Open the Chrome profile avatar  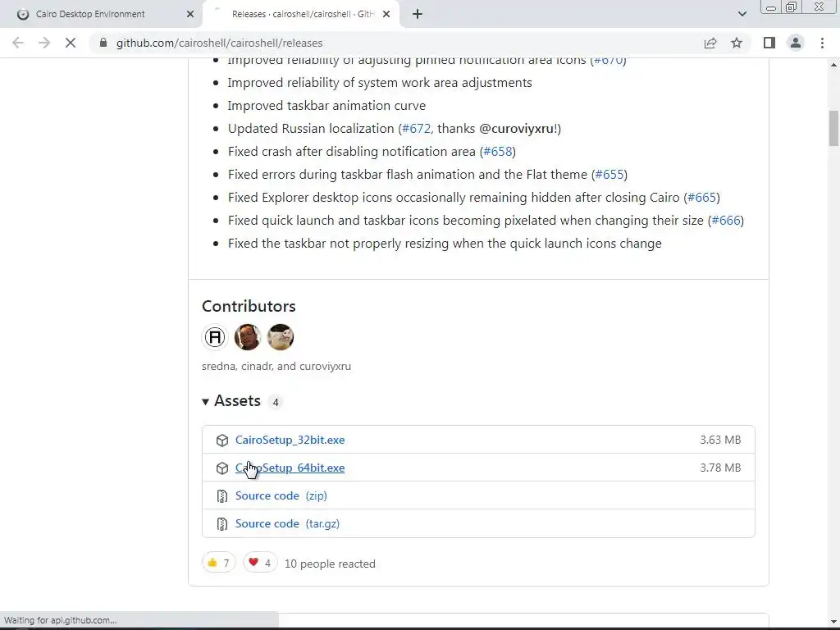click(x=796, y=43)
